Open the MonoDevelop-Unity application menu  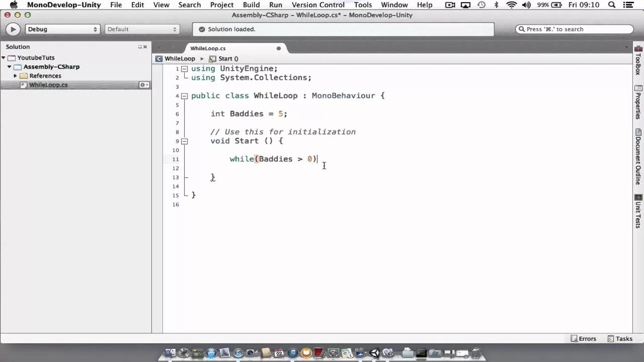point(64,5)
